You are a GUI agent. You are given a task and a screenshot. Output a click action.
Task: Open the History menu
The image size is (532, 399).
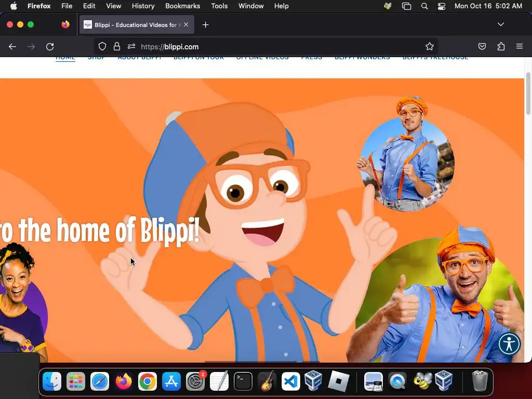tap(143, 6)
